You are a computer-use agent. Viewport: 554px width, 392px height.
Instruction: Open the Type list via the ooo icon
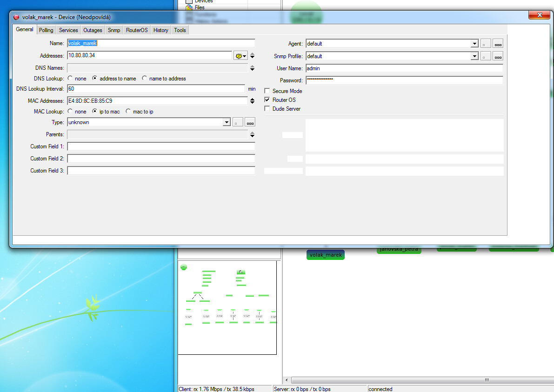click(x=250, y=122)
